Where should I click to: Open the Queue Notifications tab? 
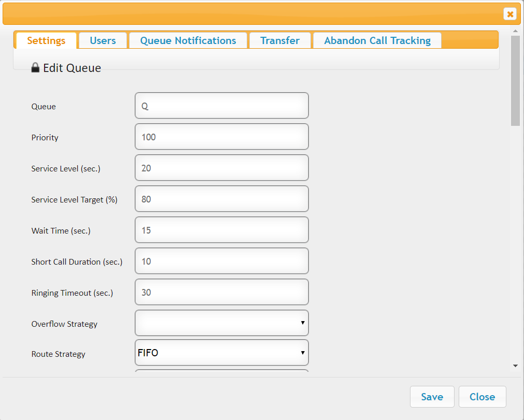coord(188,40)
